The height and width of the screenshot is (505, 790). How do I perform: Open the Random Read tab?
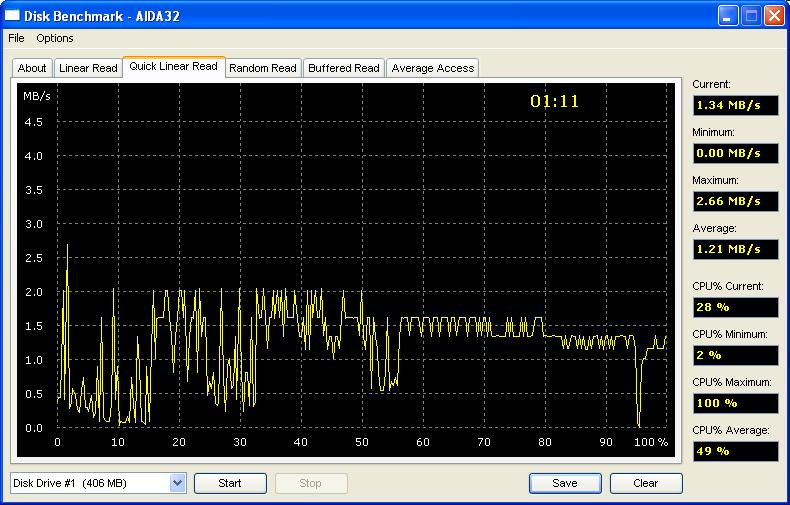coord(262,68)
